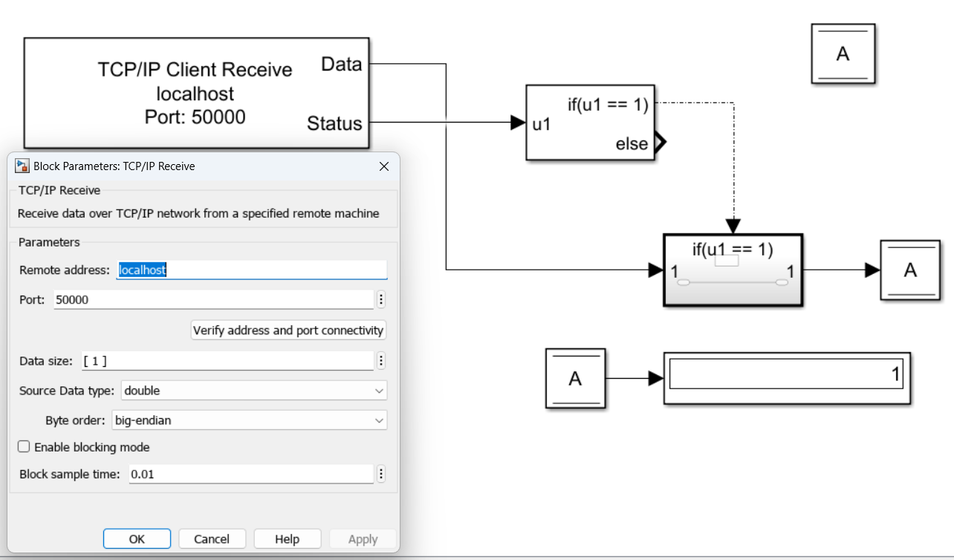Select the Data Store Read A block
The image size is (954, 560).
575,379
